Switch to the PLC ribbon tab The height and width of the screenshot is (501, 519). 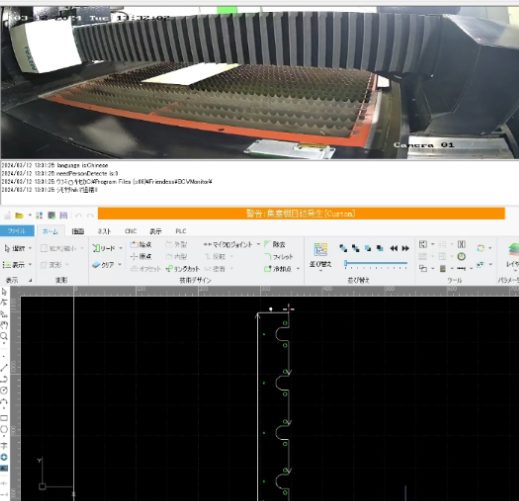[181, 231]
